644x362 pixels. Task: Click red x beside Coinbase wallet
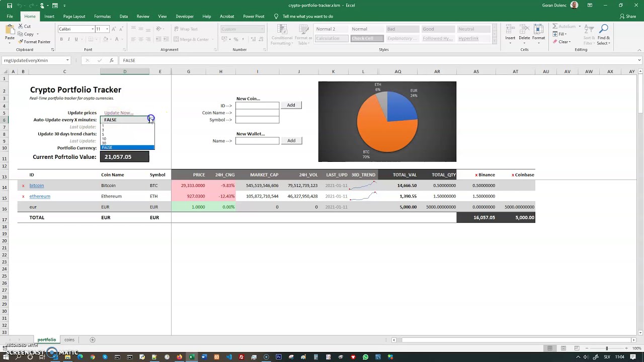point(513,175)
